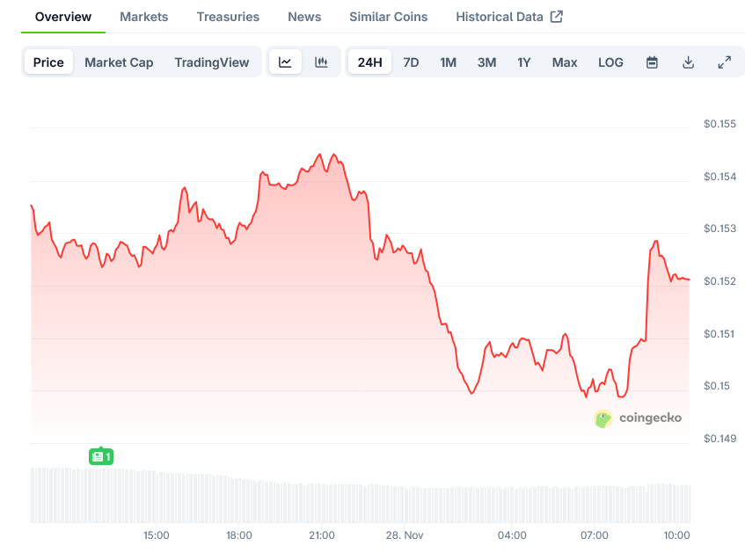Click the green news event marker
Screen dimensions: 745x560
[x=101, y=456]
